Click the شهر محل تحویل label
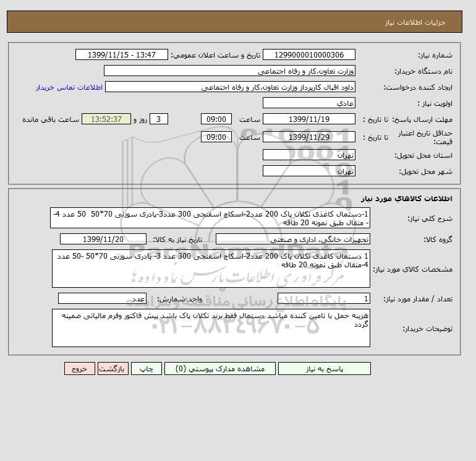476x461 pixels. coord(425,171)
